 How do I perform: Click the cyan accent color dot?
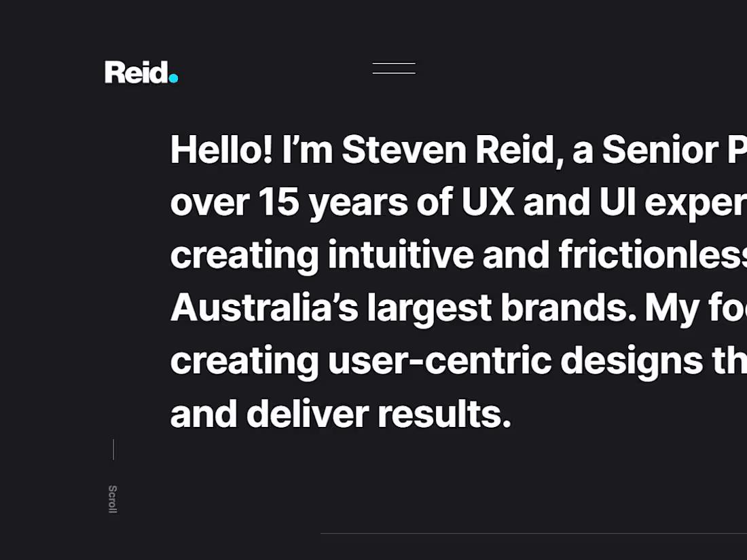pyautogui.click(x=174, y=79)
